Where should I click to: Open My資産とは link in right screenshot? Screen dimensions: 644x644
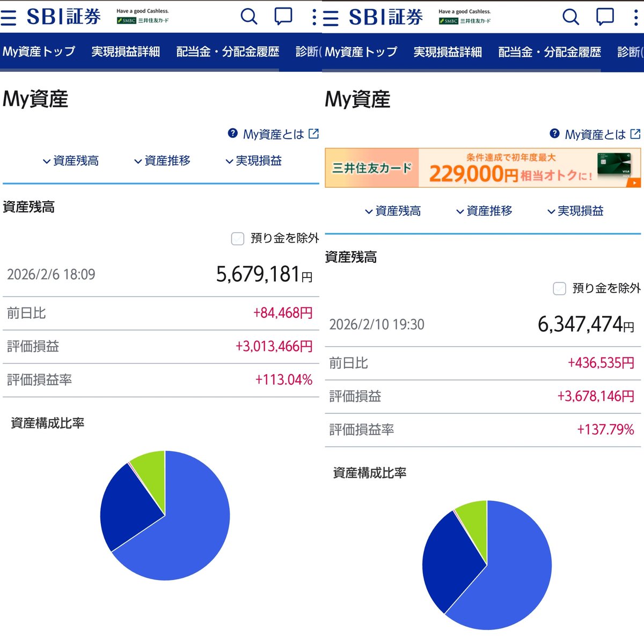click(596, 134)
